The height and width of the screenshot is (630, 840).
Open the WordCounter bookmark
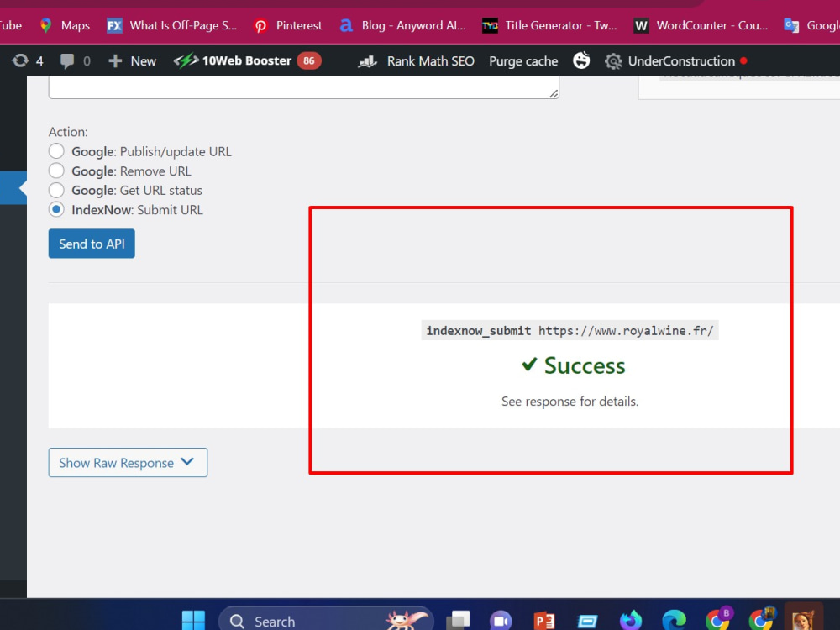point(701,25)
